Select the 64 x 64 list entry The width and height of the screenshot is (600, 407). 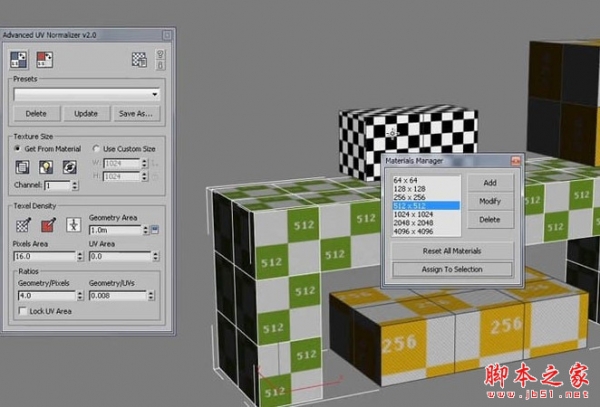[x=426, y=180]
